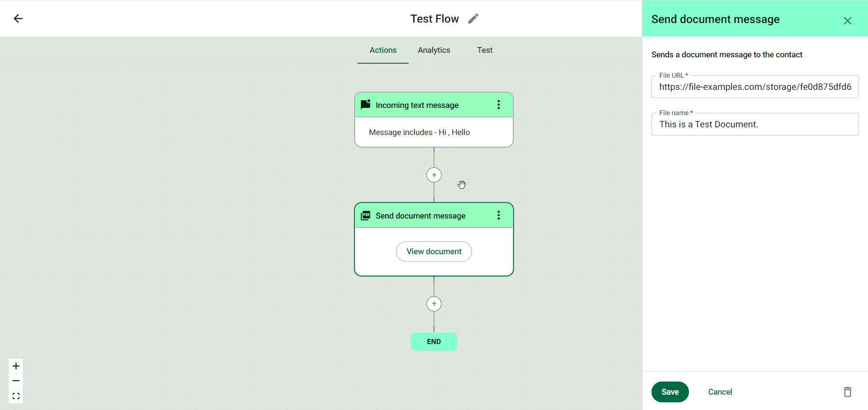The image size is (868, 410).
Task: Zoom out on the flow canvas
Action: [16, 381]
